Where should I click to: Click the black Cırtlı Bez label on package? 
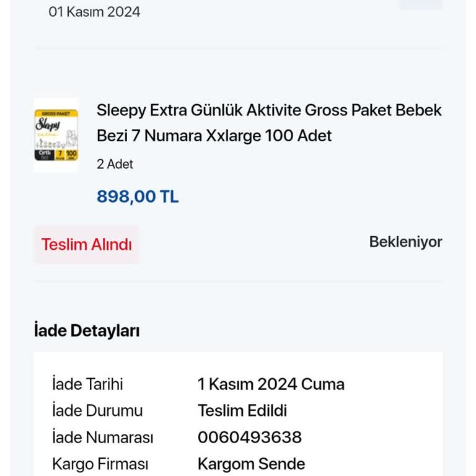coord(44,154)
